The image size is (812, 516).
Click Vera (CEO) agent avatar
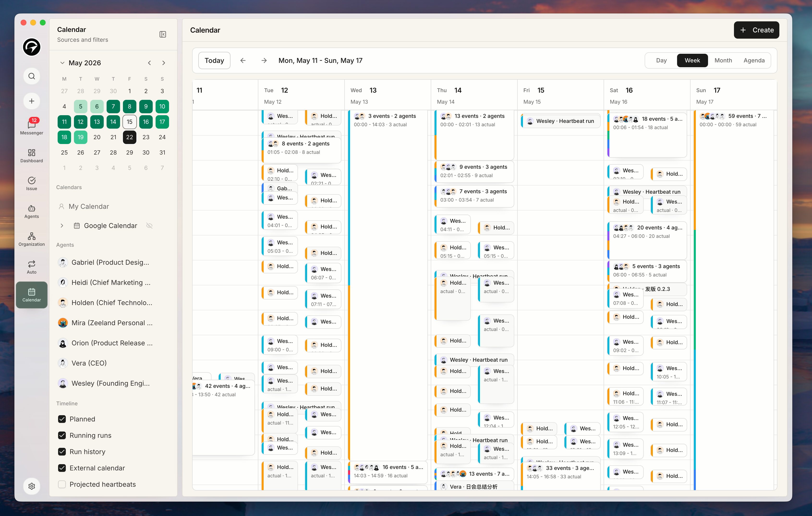tap(63, 363)
